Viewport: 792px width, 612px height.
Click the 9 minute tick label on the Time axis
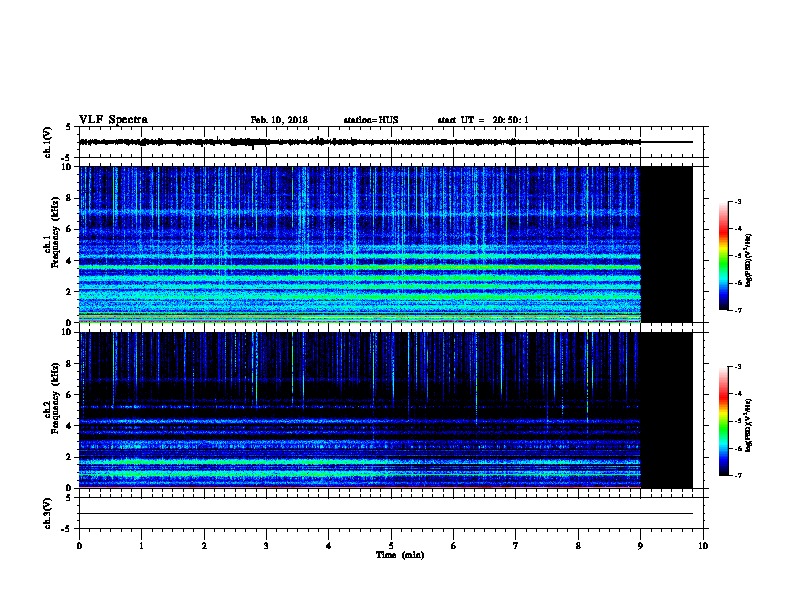pyautogui.click(x=640, y=545)
